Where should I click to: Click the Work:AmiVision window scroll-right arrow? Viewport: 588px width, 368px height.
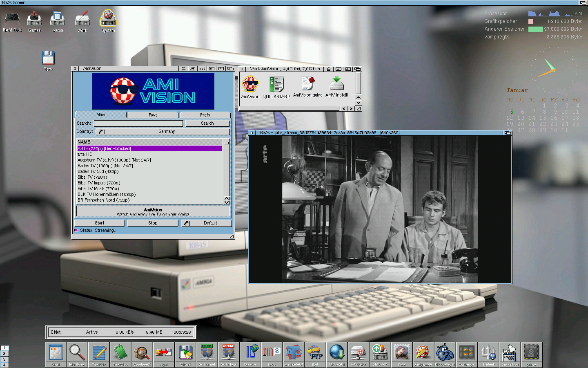pos(351,109)
